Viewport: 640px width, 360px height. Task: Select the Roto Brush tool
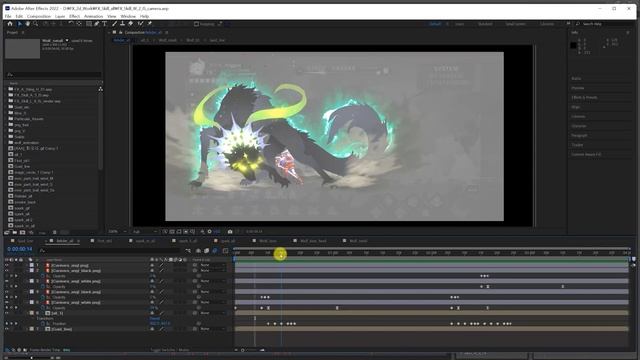pyautogui.click(x=140, y=24)
